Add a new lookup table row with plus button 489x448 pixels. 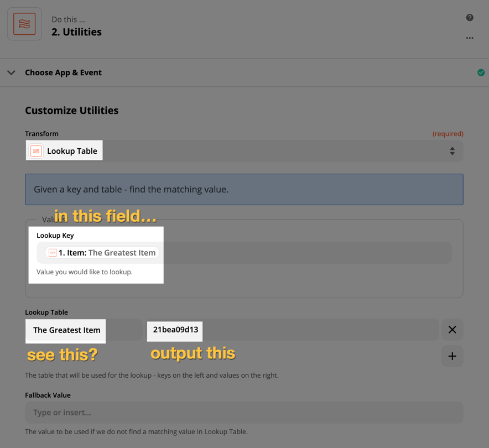coord(452,356)
